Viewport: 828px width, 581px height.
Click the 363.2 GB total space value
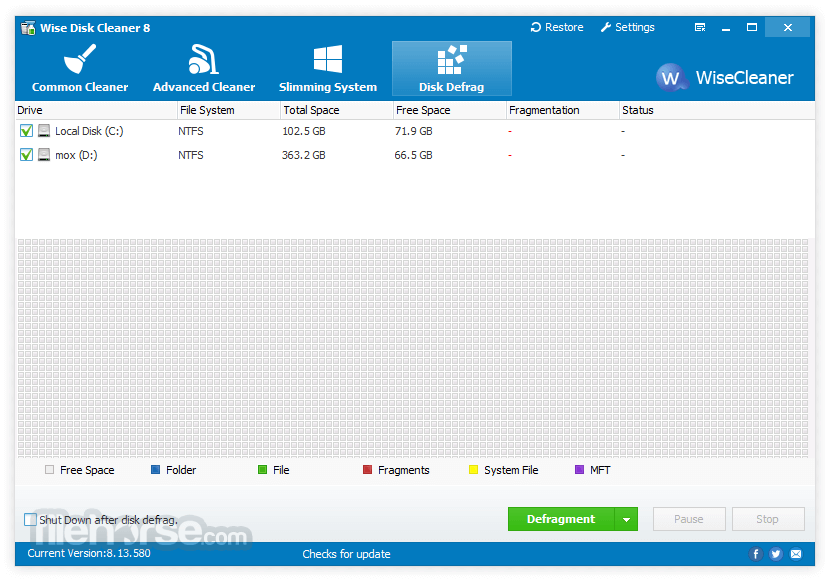[304, 155]
